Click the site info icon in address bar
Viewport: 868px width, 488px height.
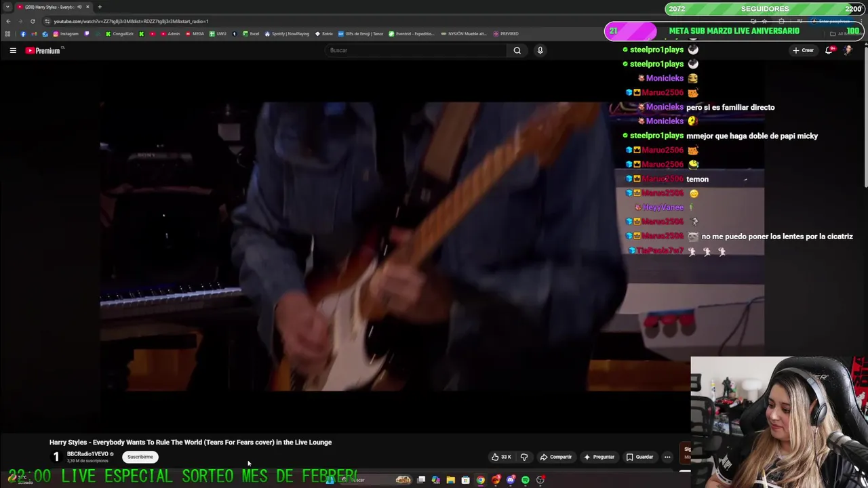coord(47,21)
